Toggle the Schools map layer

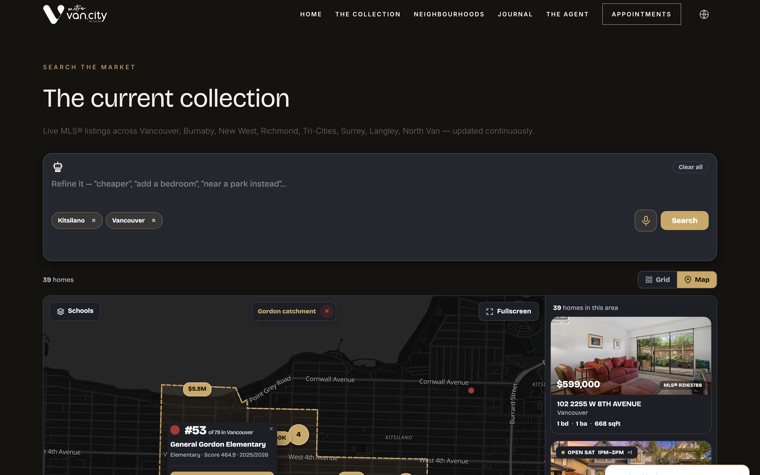[x=75, y=311]
